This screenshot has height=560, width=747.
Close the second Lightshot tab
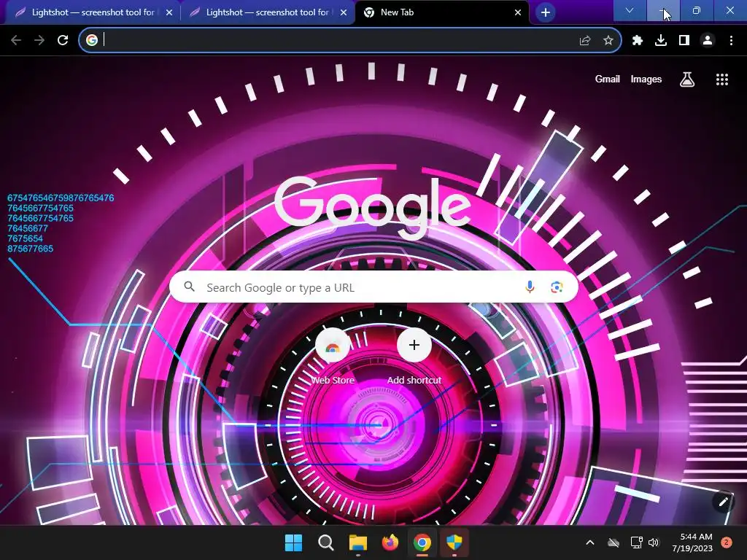coord(344,12)
